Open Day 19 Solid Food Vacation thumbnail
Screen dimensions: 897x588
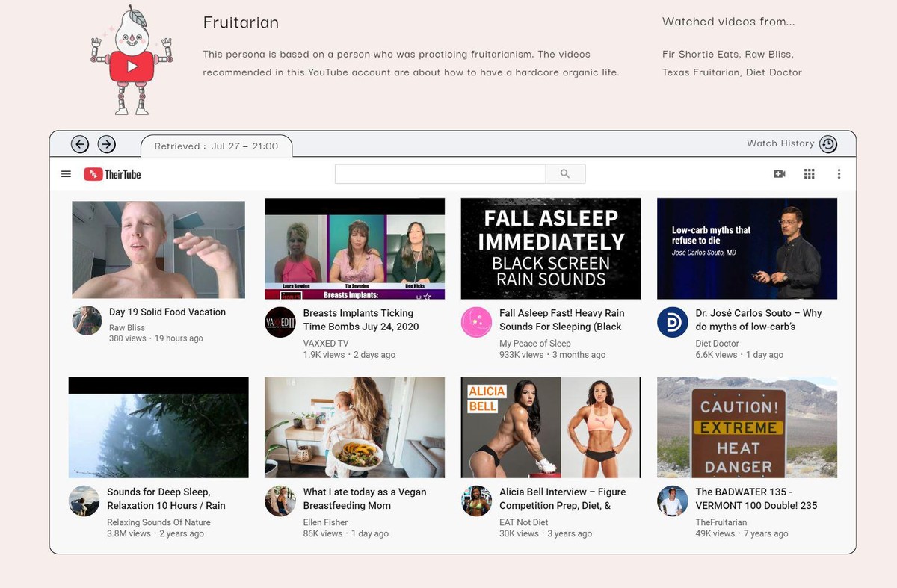point(158,250)
